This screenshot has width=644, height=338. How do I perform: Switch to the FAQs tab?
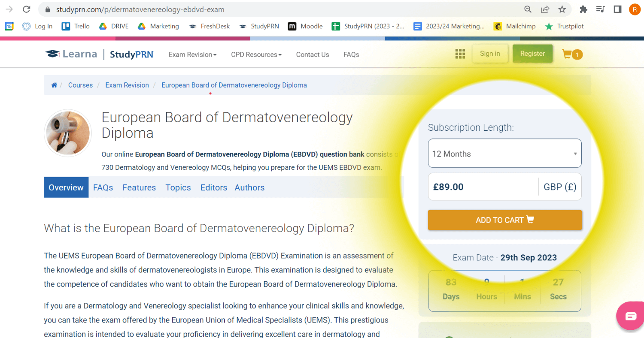coord(103,187)
